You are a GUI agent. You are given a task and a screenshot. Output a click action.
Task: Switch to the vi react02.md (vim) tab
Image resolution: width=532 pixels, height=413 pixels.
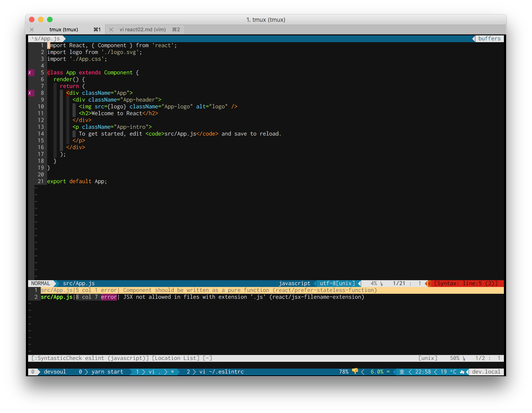coord(143,29)
